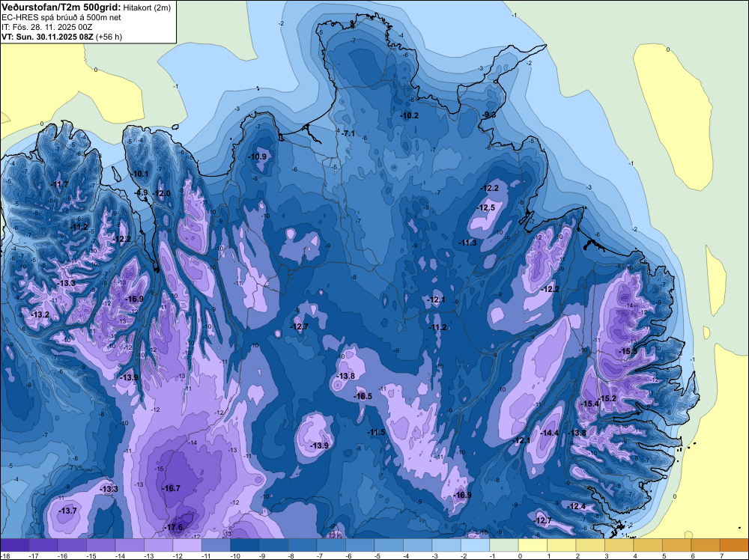Click the -12.4 temperature label
The height and width of the screenshot is (560, 749).
point(576,506)
